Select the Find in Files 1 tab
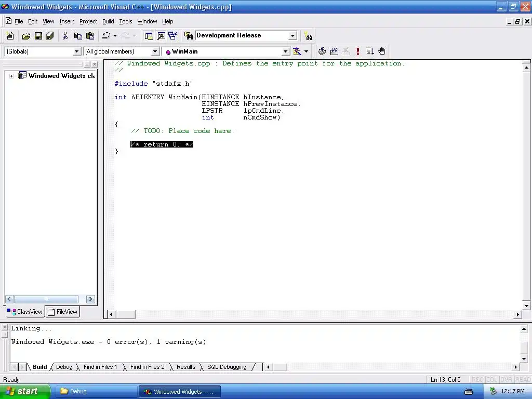532x399 pixels. (x=100, y=367)
